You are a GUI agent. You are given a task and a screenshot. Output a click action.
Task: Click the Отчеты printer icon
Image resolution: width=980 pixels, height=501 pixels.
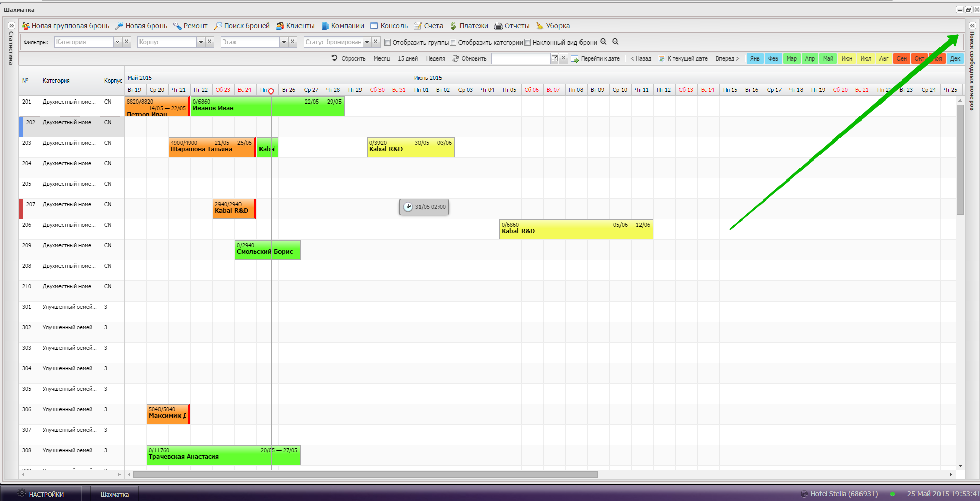coord(498,26)
